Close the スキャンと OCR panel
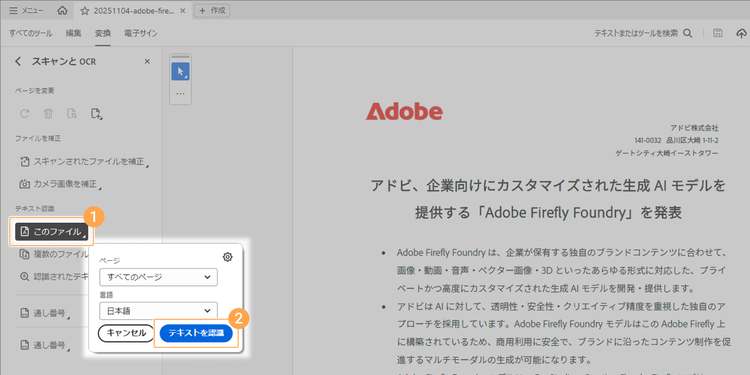Screen dimensions: 750x375 [x=147, y=61]
